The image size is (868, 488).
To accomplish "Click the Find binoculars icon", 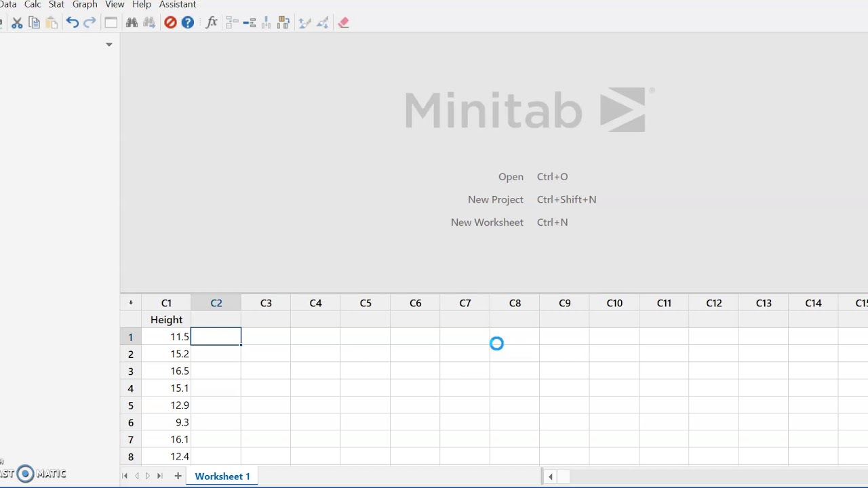I will click(x=132, y=22).
